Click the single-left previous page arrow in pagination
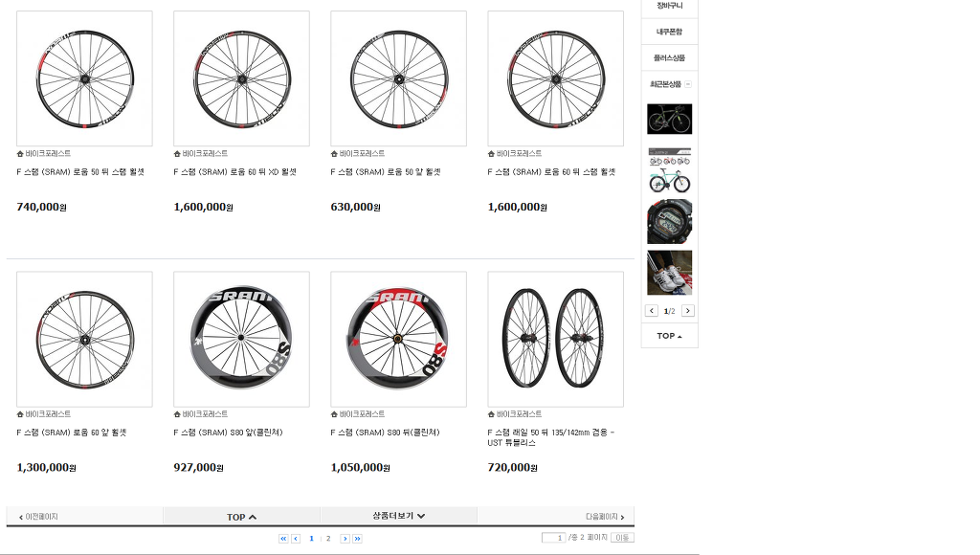This screenshot has height=555, width=980. 296,538
